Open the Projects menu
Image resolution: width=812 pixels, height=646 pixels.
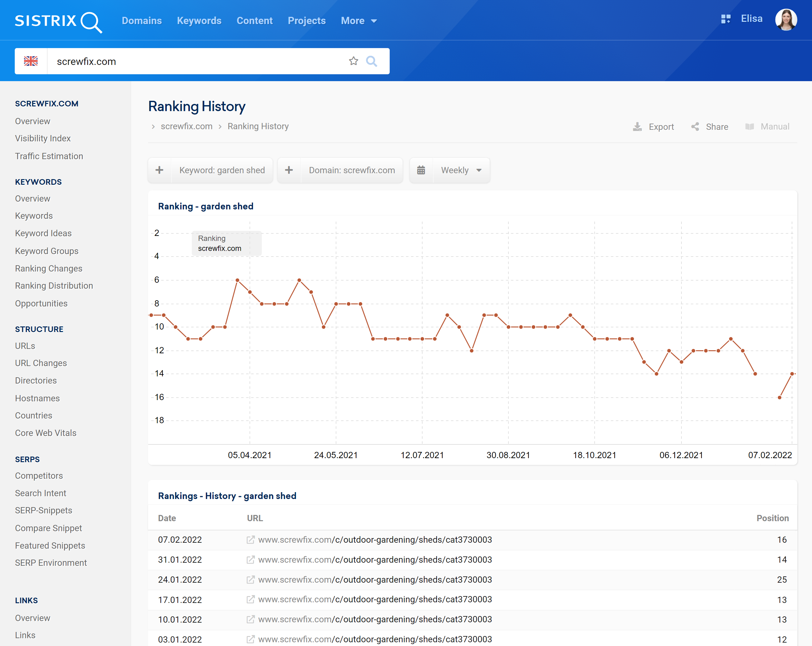click(307, 21)
